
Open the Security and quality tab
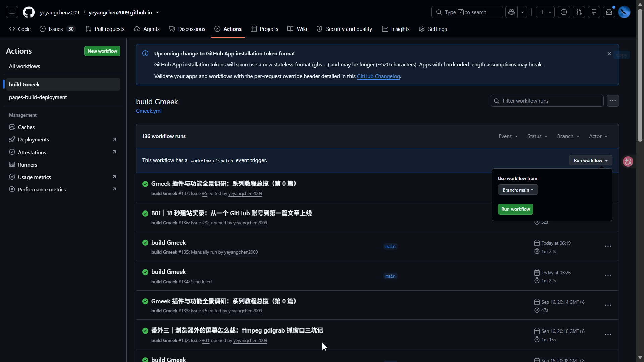coord(344,29)
